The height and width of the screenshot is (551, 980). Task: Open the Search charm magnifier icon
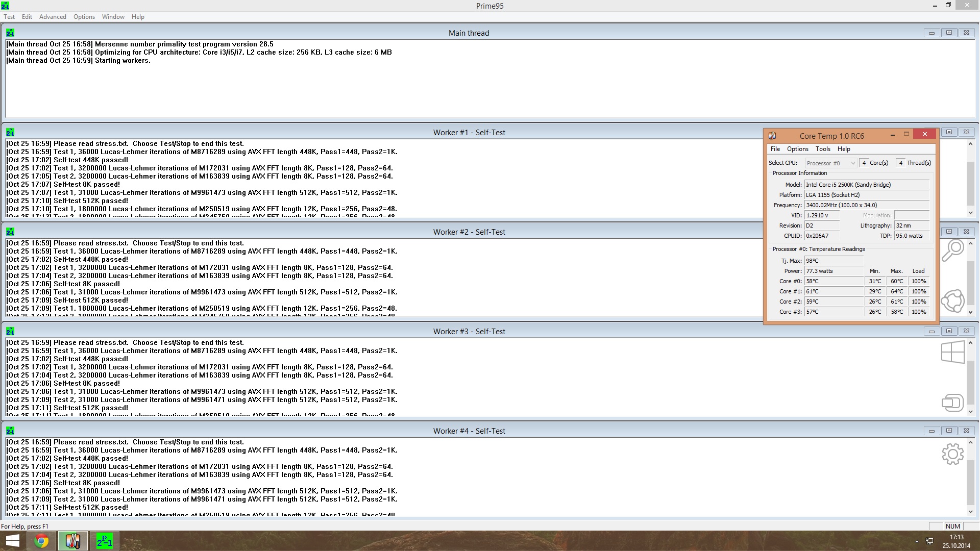click(x=952, y=251)
